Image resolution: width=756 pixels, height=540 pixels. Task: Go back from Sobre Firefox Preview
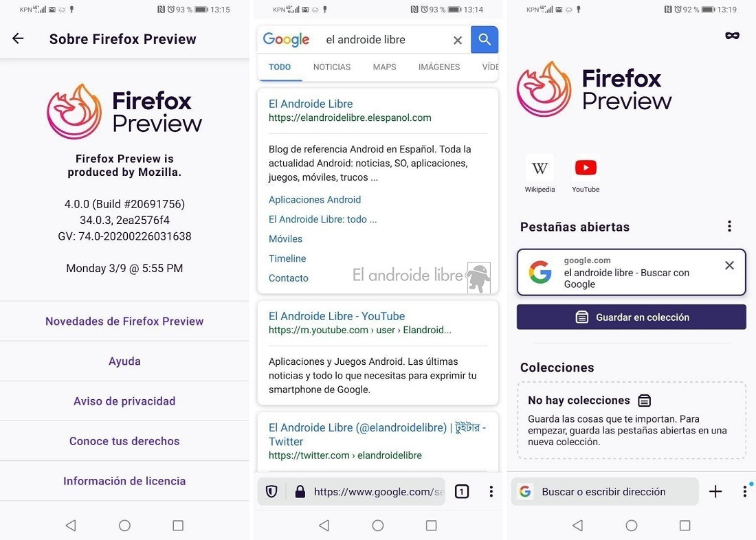[18, 38]
